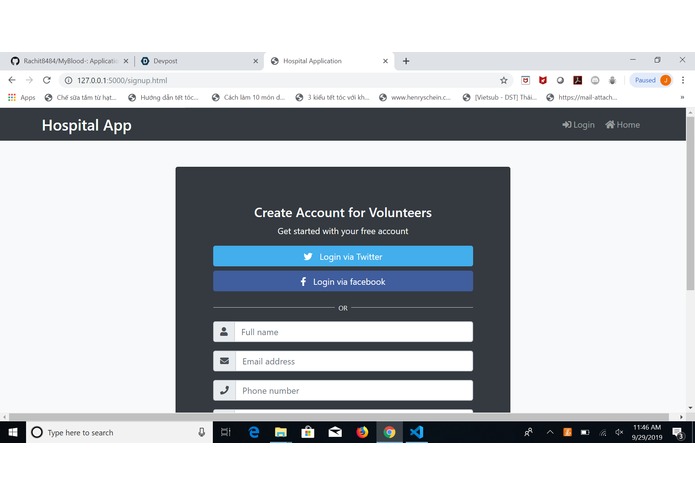Close the Devpost tab
This screenshot has height=494, width=695.
(x=256, y=61)
